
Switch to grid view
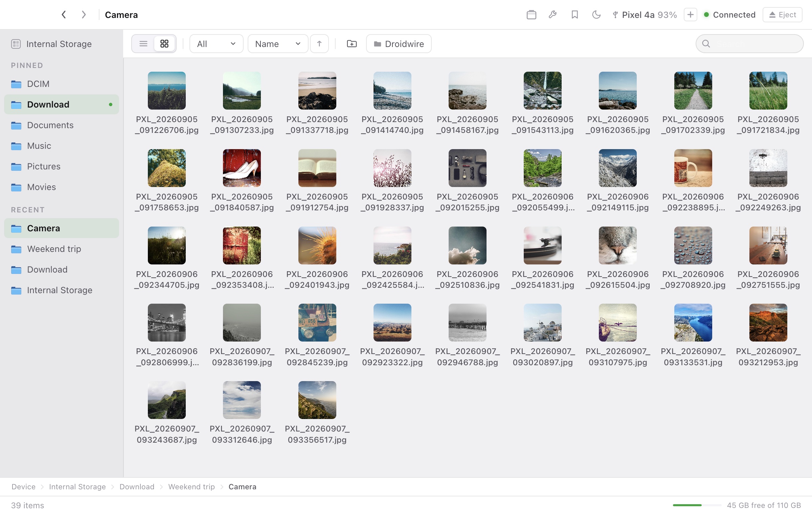tap(164, 44)
